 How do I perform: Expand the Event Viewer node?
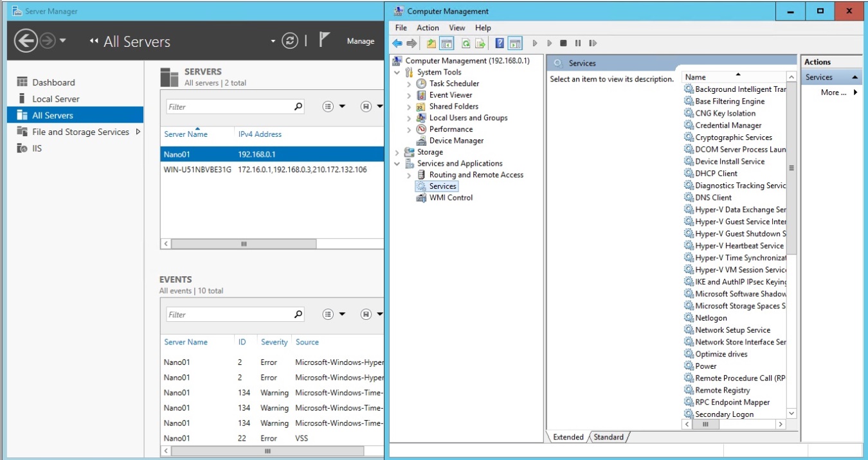coord(409,95)
